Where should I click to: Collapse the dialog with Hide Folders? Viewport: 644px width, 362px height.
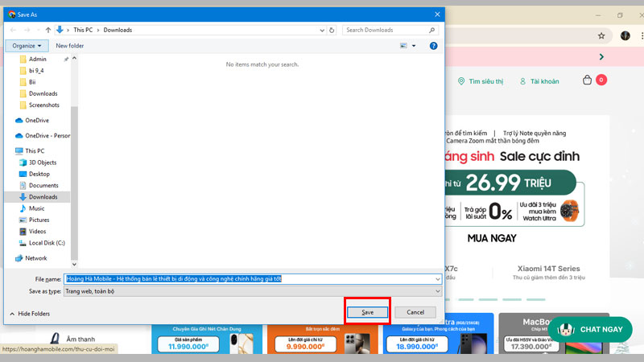(31, 313)
